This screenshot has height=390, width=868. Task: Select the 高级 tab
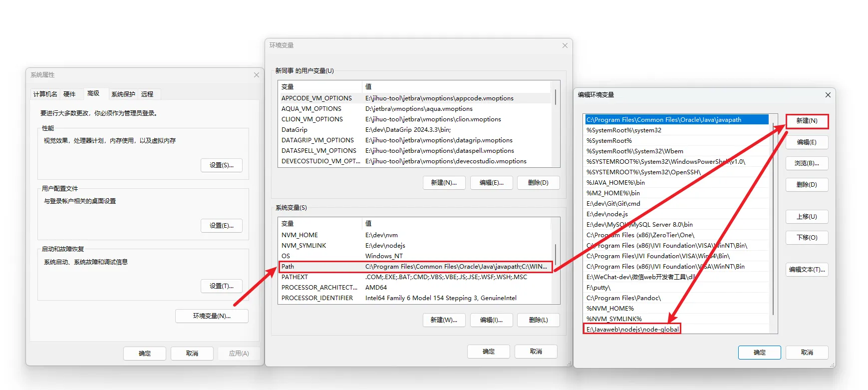click(x=93, y=93)
